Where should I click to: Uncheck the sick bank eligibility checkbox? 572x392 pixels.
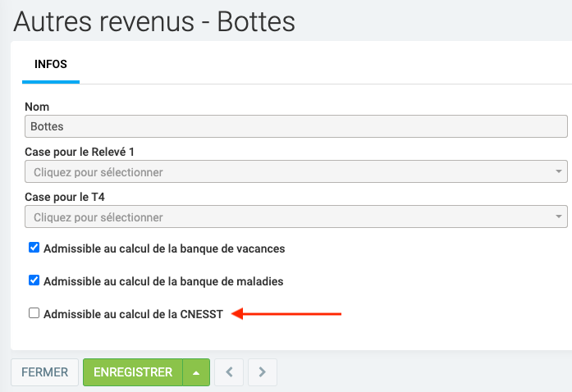(34, 280)
